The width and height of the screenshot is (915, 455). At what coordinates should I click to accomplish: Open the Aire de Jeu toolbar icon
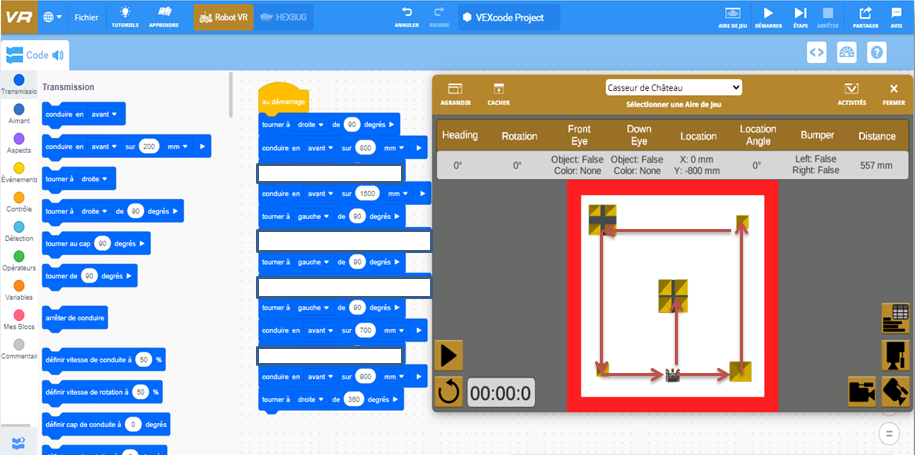[x=733, y=17]
